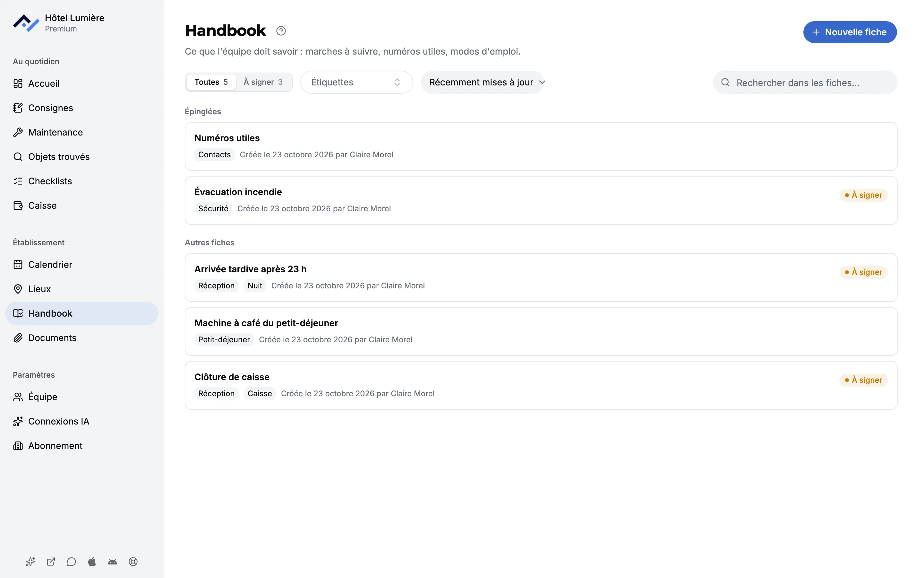Open the chat bubble icon in the sidebar footer
Screen dimensions: 924x578
[x=72, y=562]
